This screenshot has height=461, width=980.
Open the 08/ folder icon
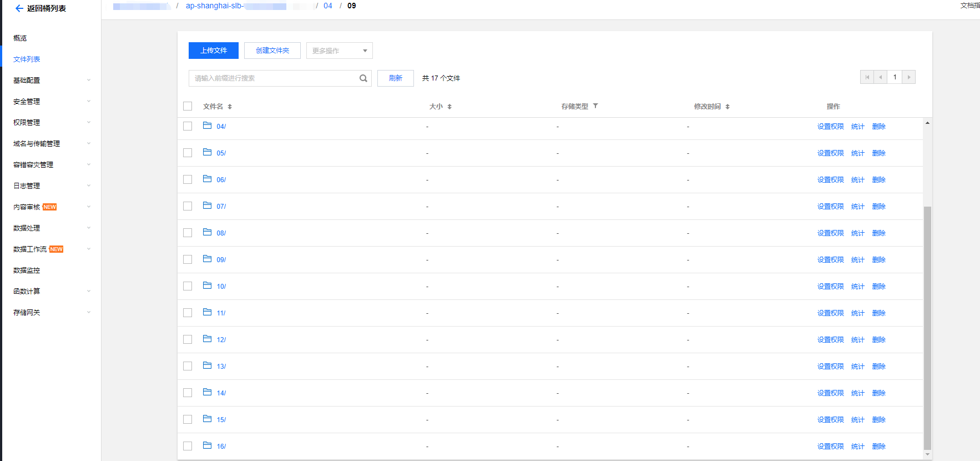pyautogui.click(x=207, y=232)
